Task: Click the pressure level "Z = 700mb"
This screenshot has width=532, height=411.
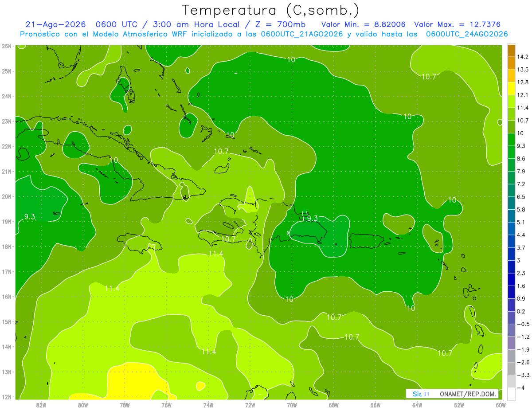Action: 280,24
